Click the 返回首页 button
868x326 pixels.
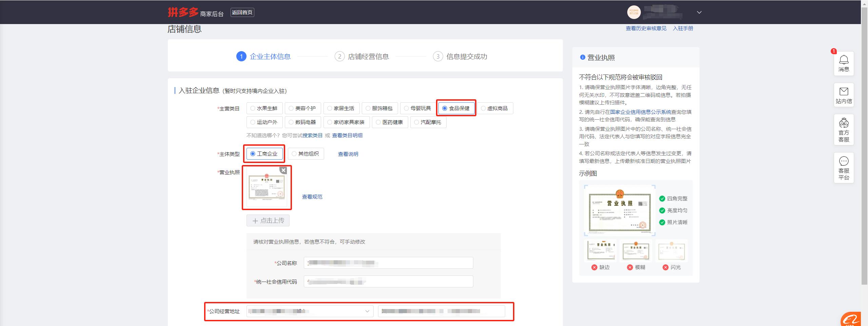(242, 12)
